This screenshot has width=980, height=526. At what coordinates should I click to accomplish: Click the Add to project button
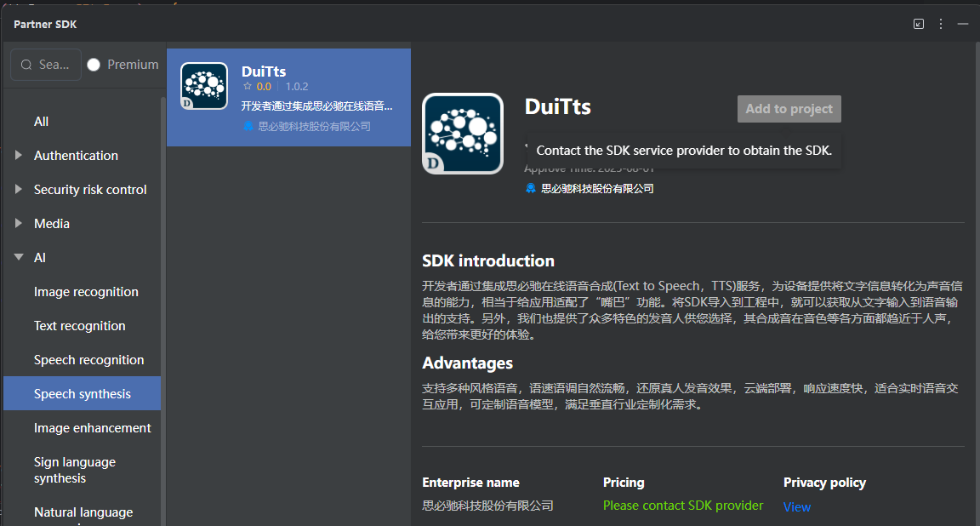[x=789, y=109]
